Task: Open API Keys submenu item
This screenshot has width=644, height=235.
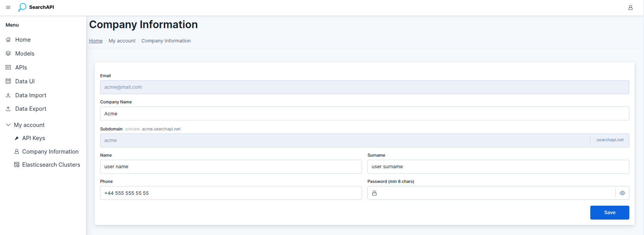Action: (34, 138)
